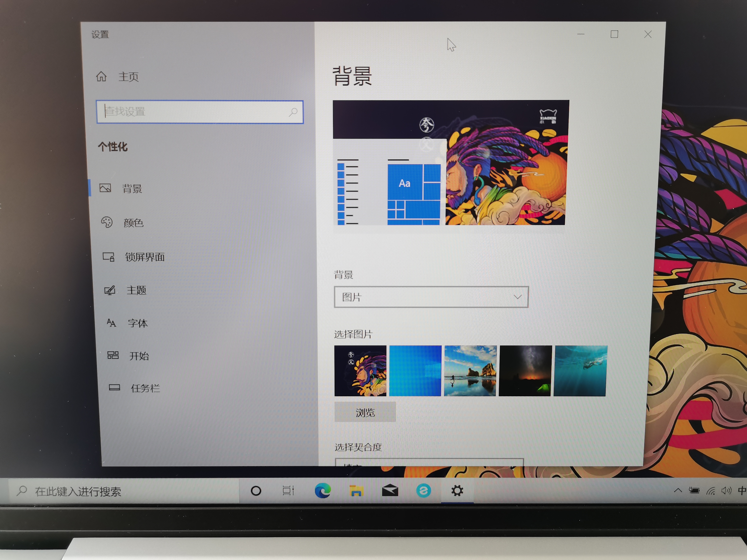This screenshot has width=747, height=560.
Task: Select the blue Windows default wallpaper thumbnail
Action: point(416,371)
